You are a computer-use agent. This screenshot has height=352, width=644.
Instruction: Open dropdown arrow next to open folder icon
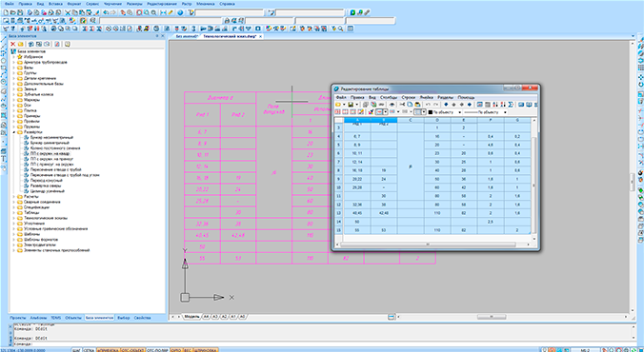[344, 105]
